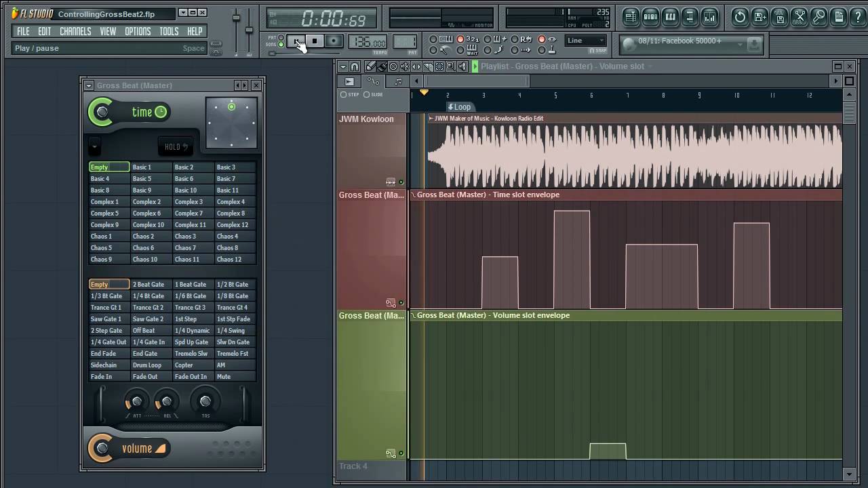Open the Mixer view button
868x488 pixels.
[709, 16]
